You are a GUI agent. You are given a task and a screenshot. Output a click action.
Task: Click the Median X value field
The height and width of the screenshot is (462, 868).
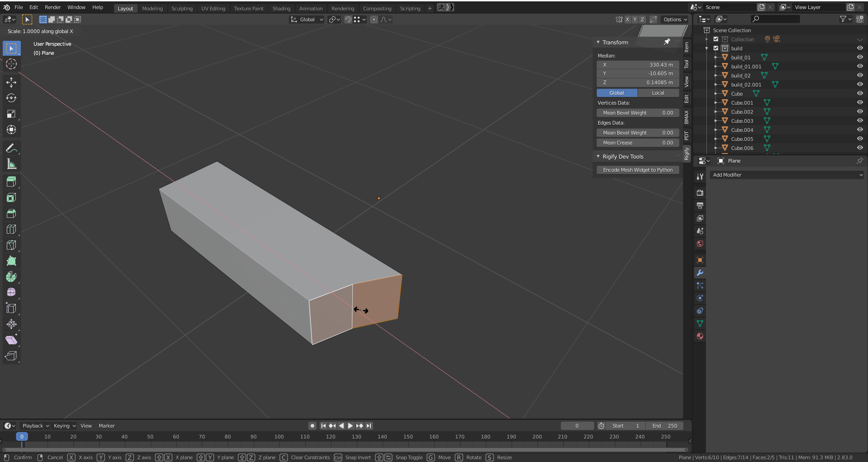(x=638, y=65)
